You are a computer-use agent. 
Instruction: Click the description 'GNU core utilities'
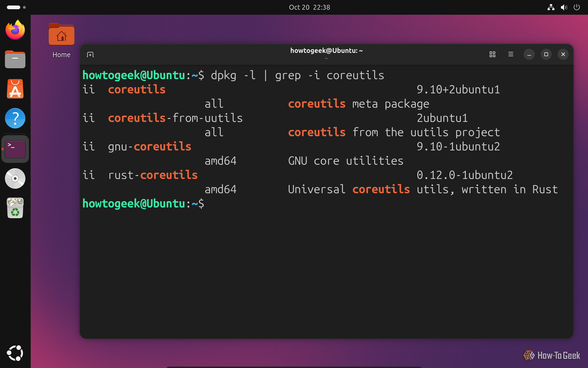tap(345, 161)
